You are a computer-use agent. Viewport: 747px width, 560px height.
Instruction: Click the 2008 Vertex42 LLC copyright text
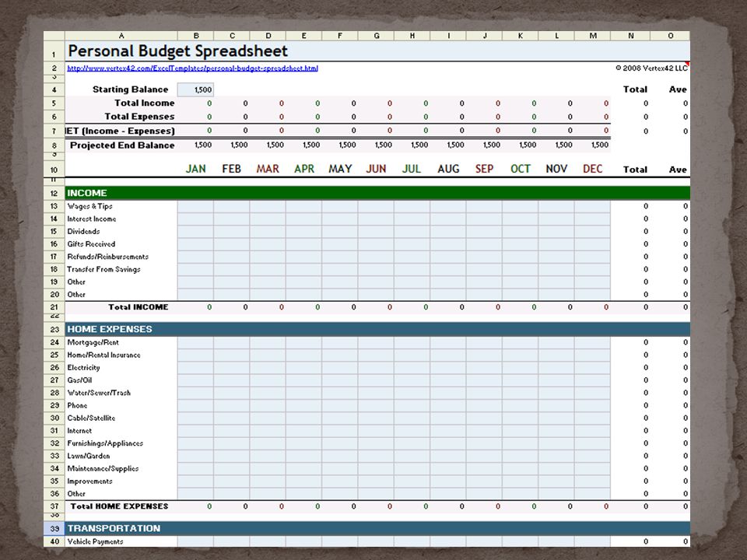tap(651, 68)
